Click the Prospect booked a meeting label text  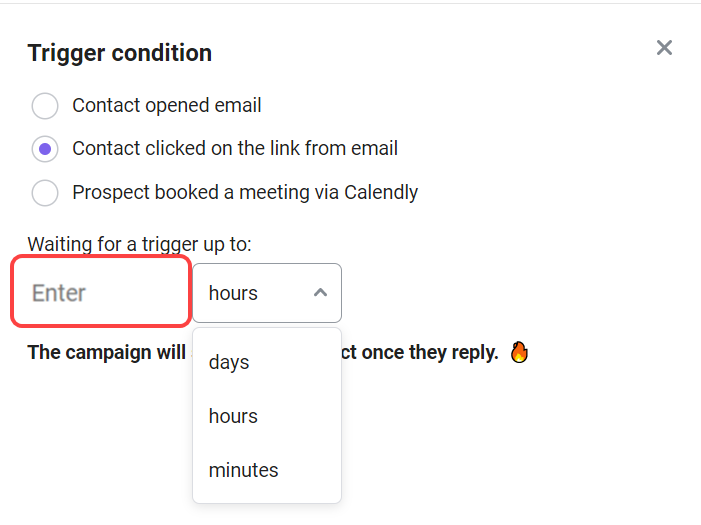245,193
